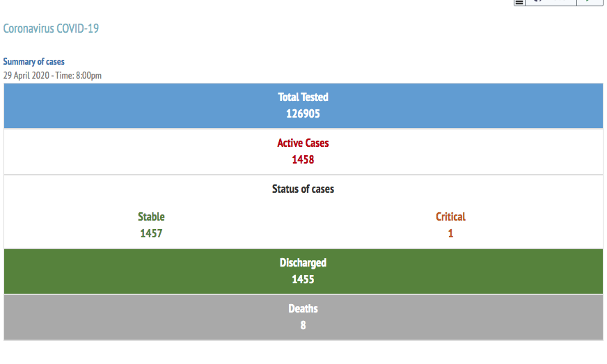Select the 1458 active cases number
The image size is (607, 364).
tap(303, 159)
